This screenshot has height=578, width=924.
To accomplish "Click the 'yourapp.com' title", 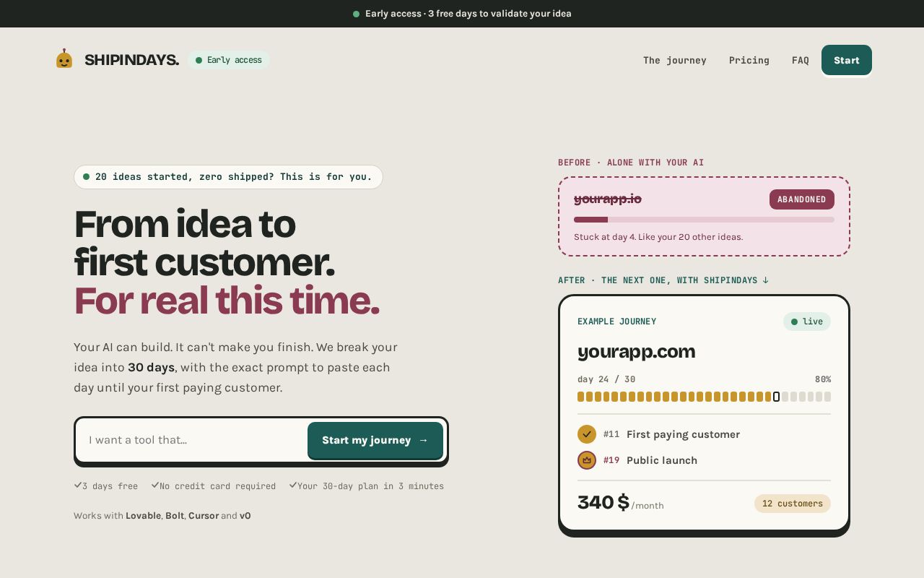I will (x=637, y=352).
